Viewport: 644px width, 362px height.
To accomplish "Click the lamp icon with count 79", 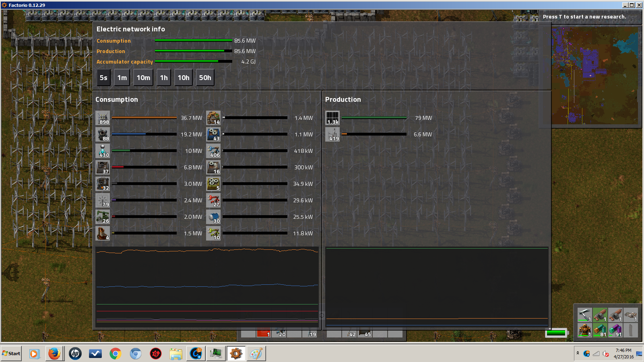I will click(103, 200).
